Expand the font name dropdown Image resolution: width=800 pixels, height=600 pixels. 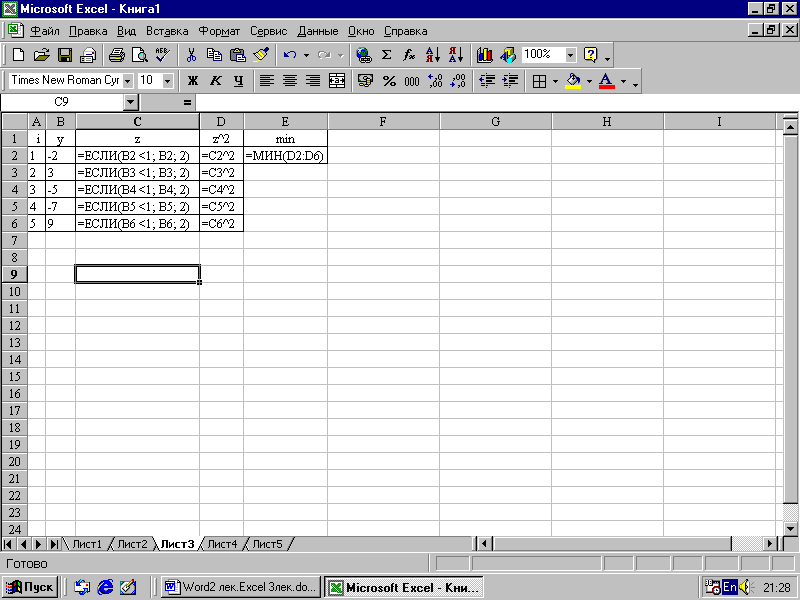click(x=128, y=81)
